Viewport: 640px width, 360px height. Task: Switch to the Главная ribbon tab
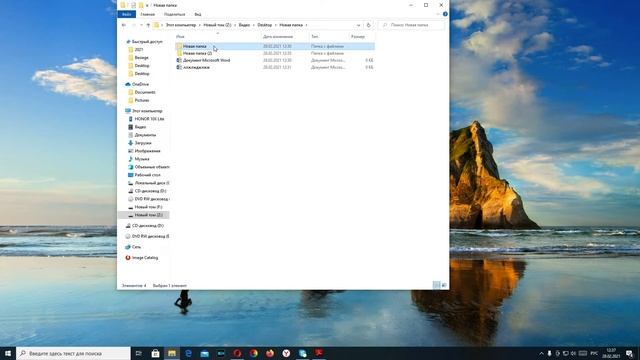coord(147,14)
